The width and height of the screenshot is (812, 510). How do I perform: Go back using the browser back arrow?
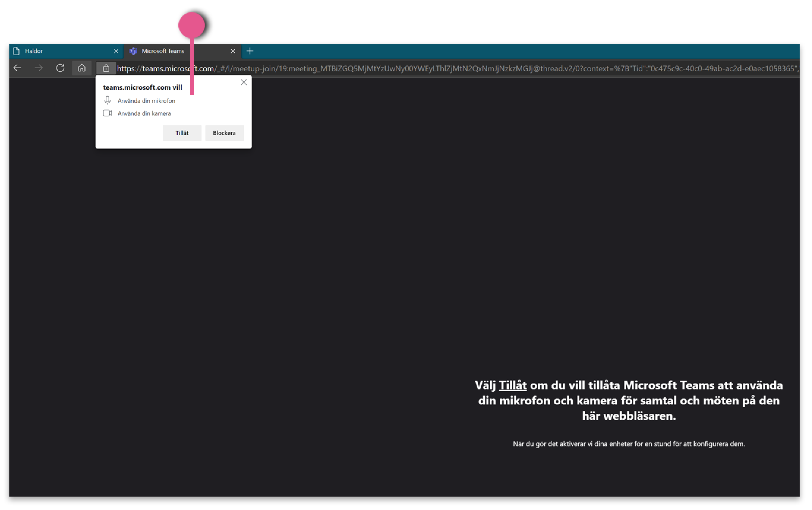pyautogui.click(x=17, y=68)
